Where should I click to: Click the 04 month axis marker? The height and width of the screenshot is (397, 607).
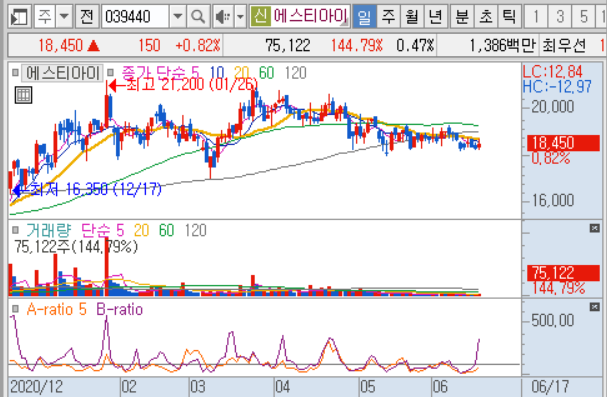[283, 387]
